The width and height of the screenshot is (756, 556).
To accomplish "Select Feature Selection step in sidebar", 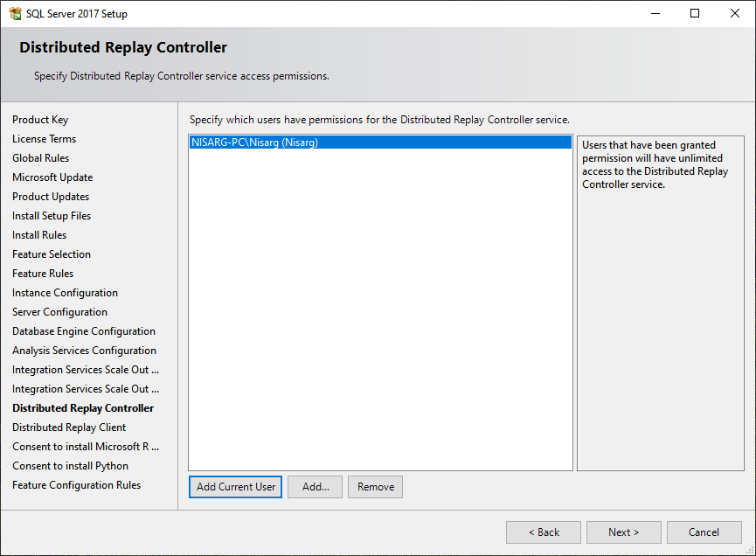I will [x=52, y=254].
